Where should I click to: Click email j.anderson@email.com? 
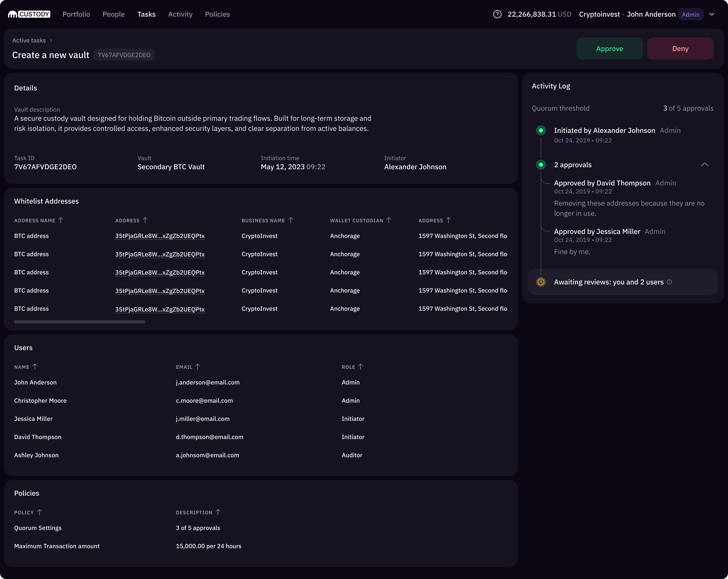click(x=208, y=382)
